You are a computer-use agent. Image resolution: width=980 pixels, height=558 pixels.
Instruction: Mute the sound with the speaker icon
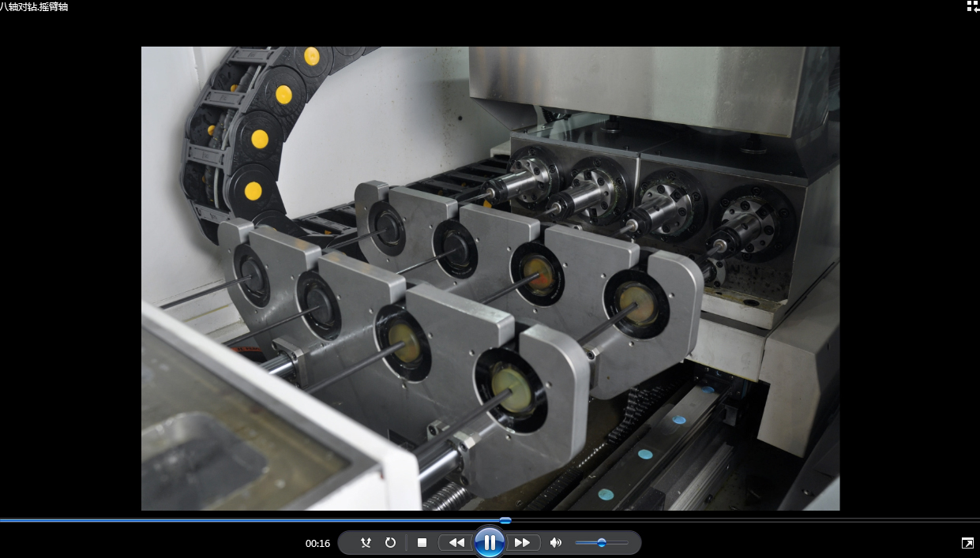click(x=556, y=543)
